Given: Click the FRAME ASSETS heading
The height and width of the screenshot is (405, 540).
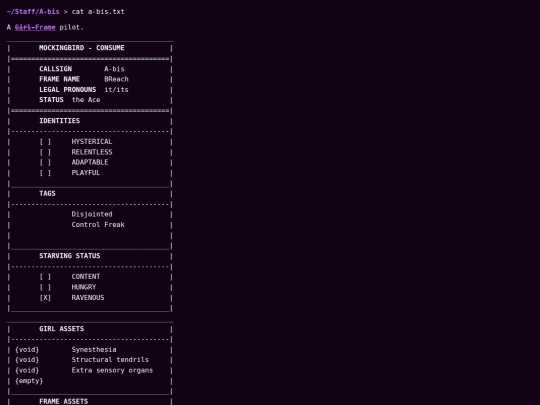Looking at the screenshot, I should 64,401.
